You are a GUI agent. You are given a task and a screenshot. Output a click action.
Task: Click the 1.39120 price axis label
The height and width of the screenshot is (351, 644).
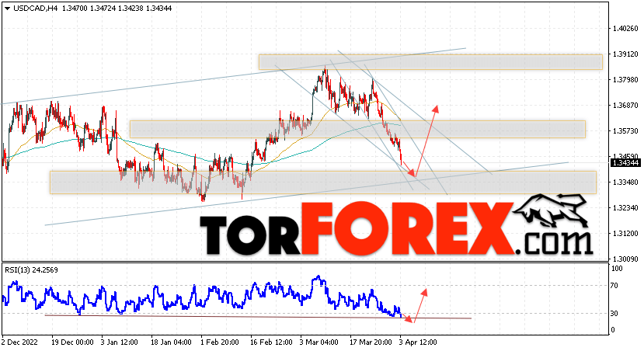coord(625,54)
